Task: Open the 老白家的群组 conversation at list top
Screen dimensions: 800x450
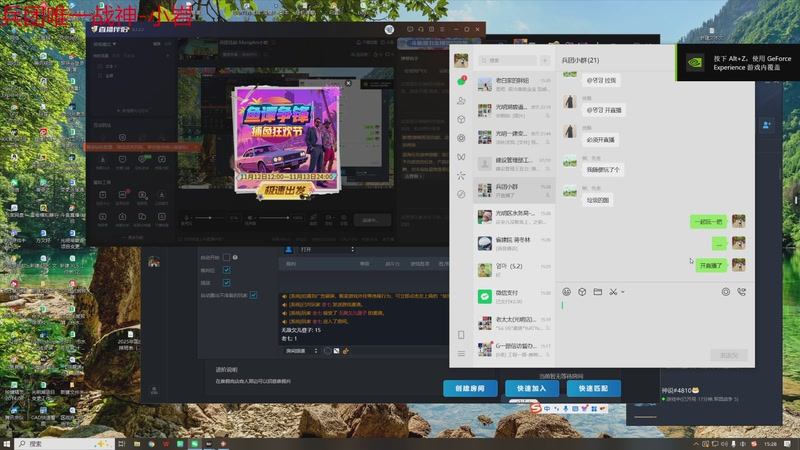Action: (x=514, y=84)
